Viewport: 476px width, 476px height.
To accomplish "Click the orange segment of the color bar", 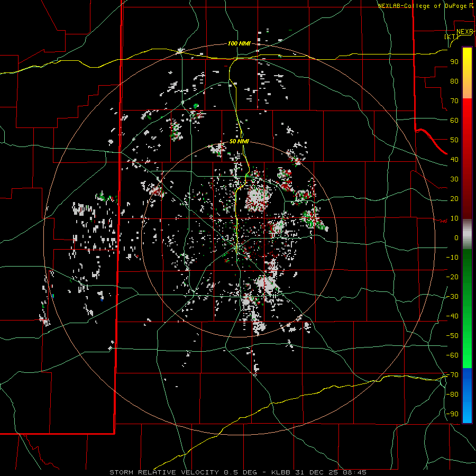I will point(467,90).
